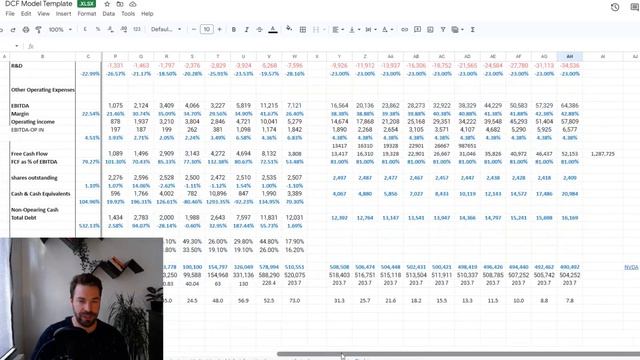Open the comments panel icon
This screenshot has width=640, height=360.
636,7
